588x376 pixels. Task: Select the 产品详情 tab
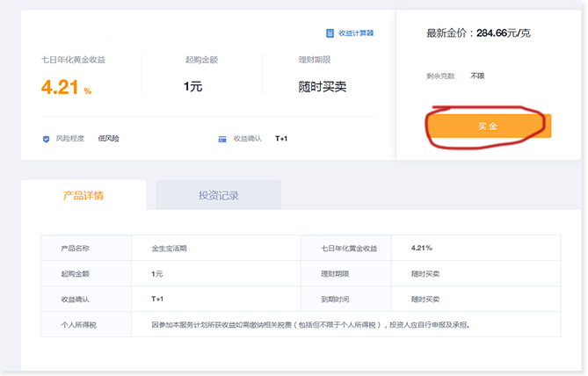click(83, 195)
